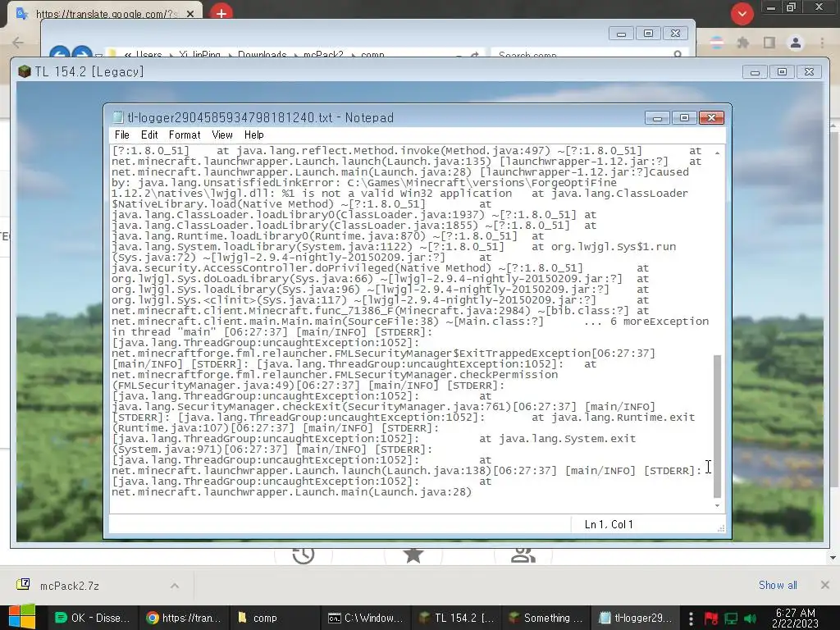Close the Explorer comp window
The width and height of the screenshot is (840, 630).
pyautogui.click(x=675, y=33)
